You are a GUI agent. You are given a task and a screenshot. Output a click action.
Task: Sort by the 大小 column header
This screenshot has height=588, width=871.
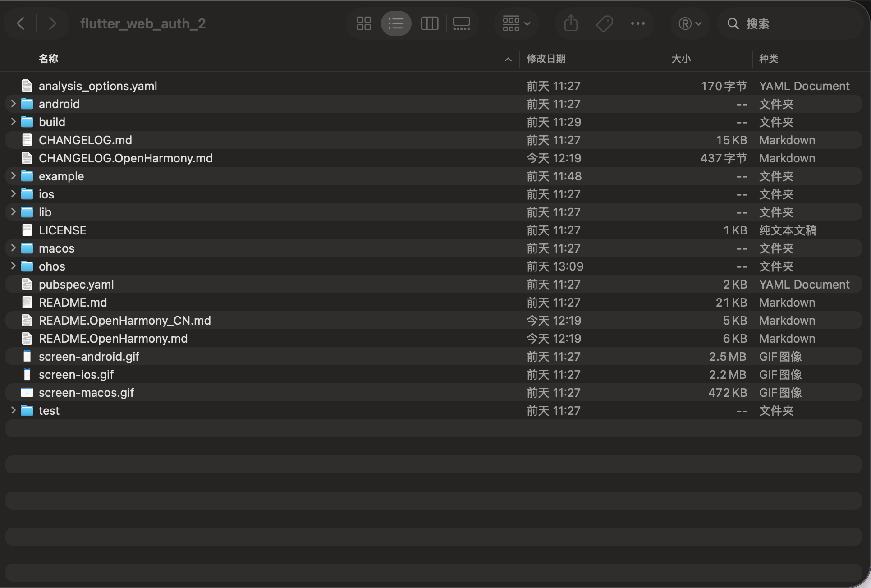[681, 59]
